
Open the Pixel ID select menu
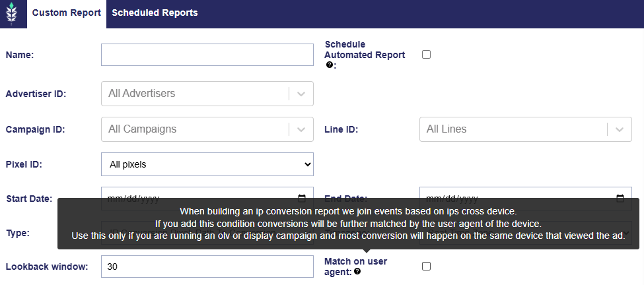point(207,164)
